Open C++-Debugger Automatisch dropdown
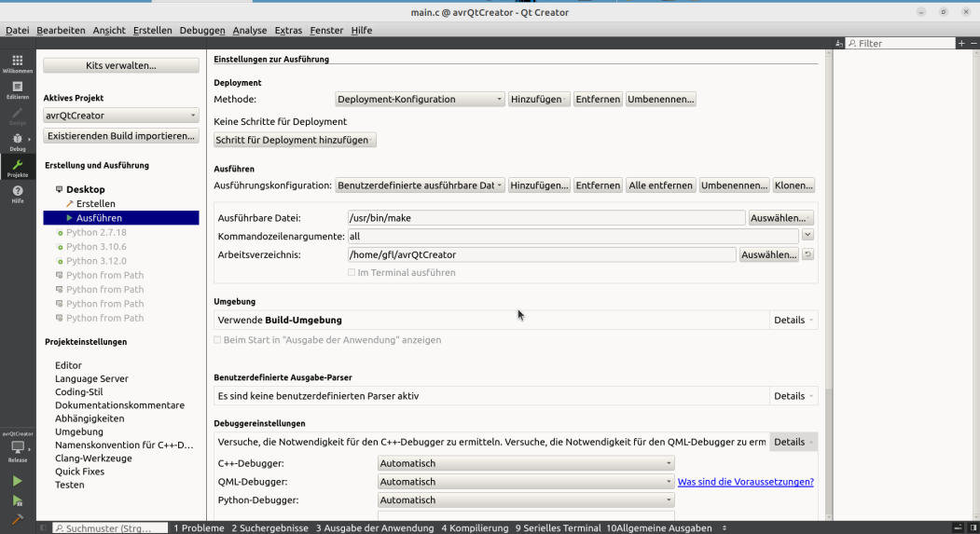The width and height of the screenshot is (980, 534). coord(526,463)
